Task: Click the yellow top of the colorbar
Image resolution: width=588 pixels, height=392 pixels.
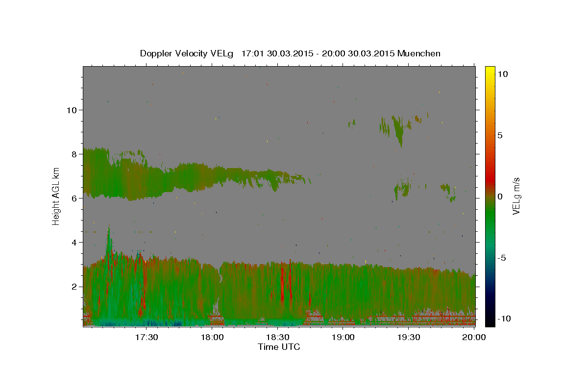Action: [490, 71]
